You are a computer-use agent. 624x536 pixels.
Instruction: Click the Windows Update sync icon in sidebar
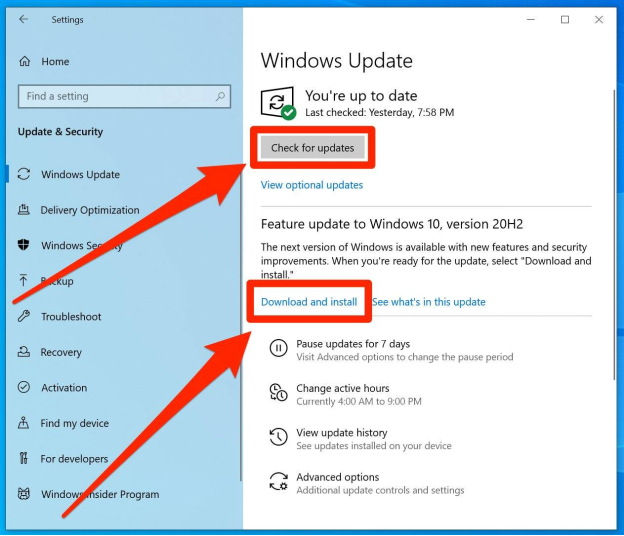point(24,174)
